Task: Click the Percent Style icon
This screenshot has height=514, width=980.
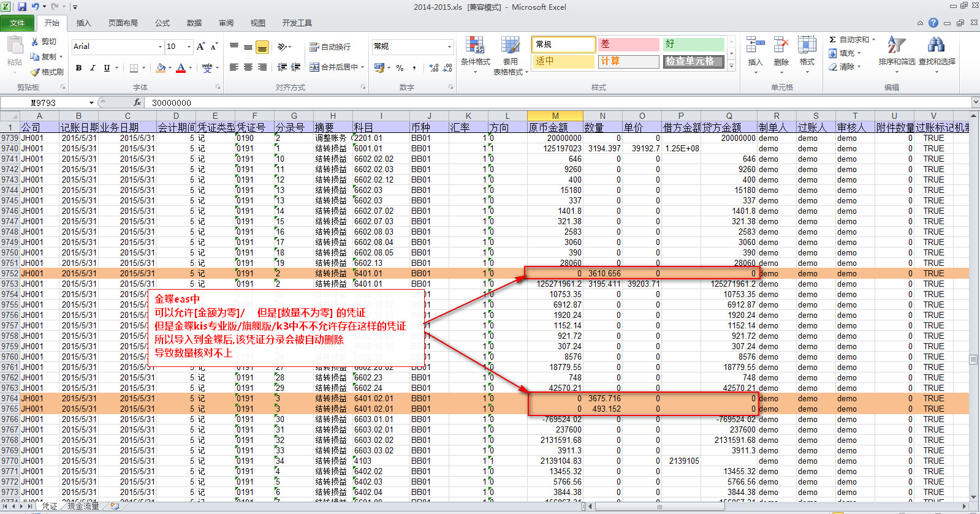Action: [400, 68]
